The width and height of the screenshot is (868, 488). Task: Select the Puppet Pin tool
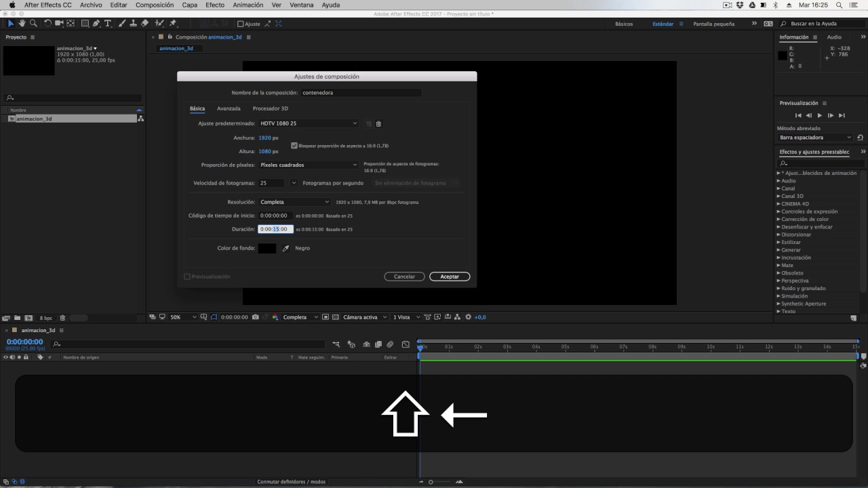(x=173, y=24)
